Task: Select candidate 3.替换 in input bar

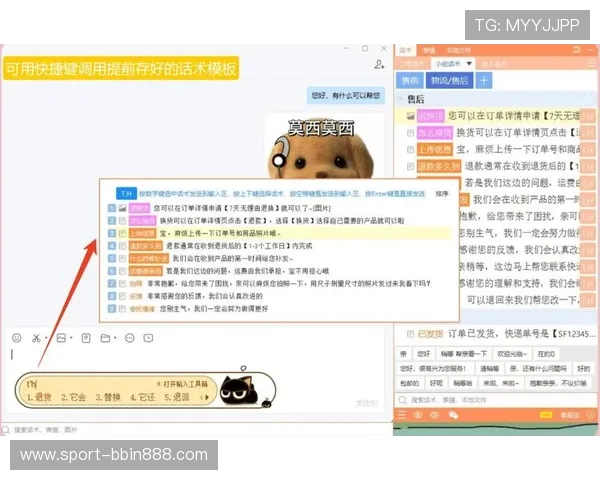Action: pyautogui.click(x=108, y=397)
